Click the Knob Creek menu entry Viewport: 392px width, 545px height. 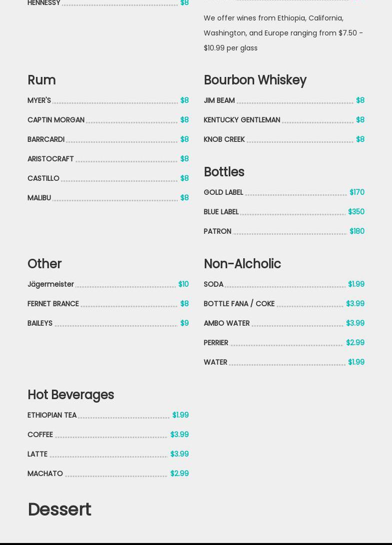point(224,139)
